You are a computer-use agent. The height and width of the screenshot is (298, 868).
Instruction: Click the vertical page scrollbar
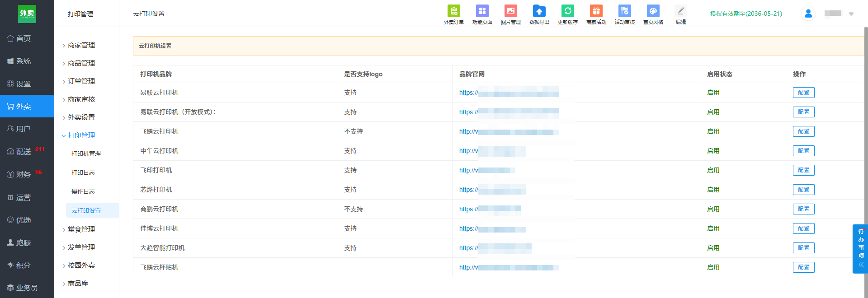click(866, 163)
